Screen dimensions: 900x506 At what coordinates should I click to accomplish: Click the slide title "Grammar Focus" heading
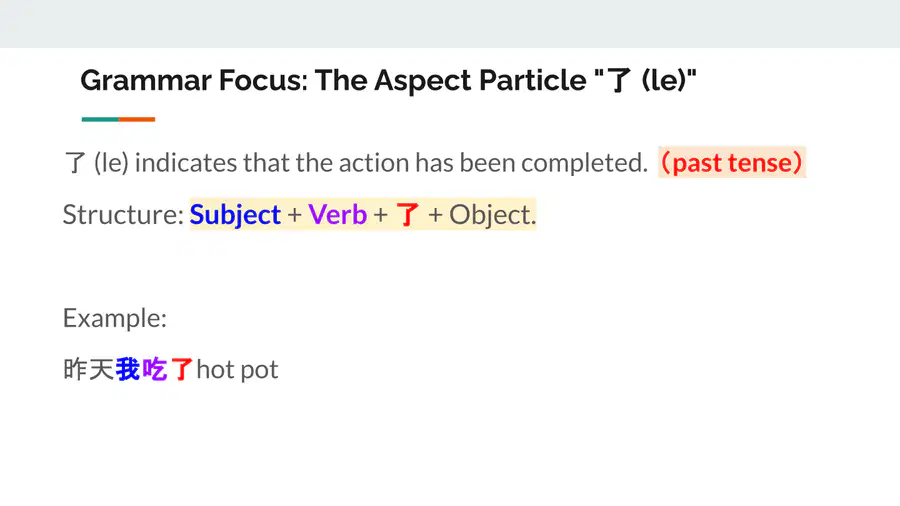coord(388,80)
